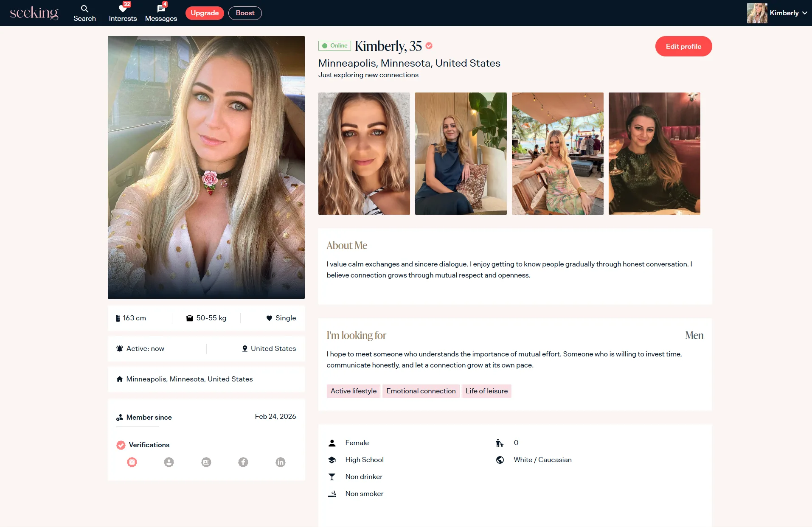Screen dimensions: 812x527
Task: Click the photo ID verification badge
Action: (206, 462)
